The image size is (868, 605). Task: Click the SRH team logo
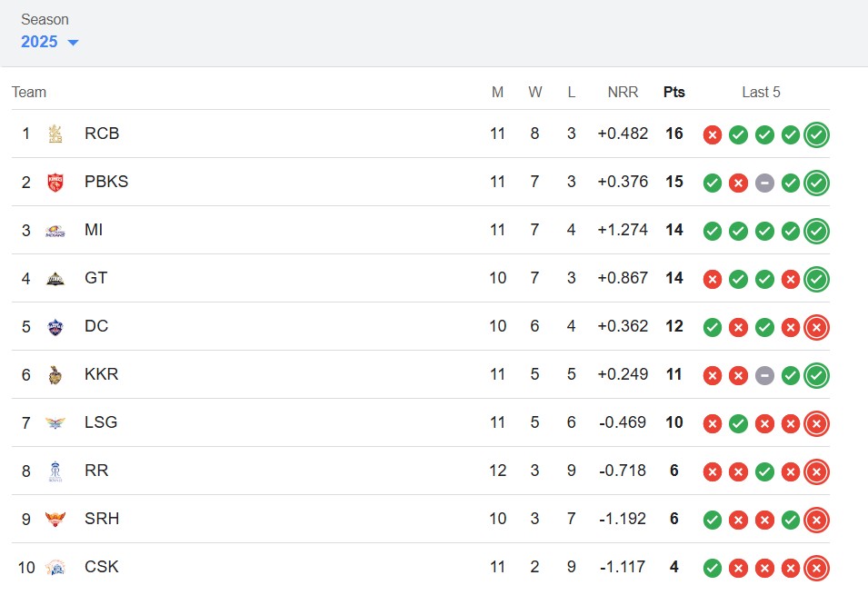(x=55, y=519)
